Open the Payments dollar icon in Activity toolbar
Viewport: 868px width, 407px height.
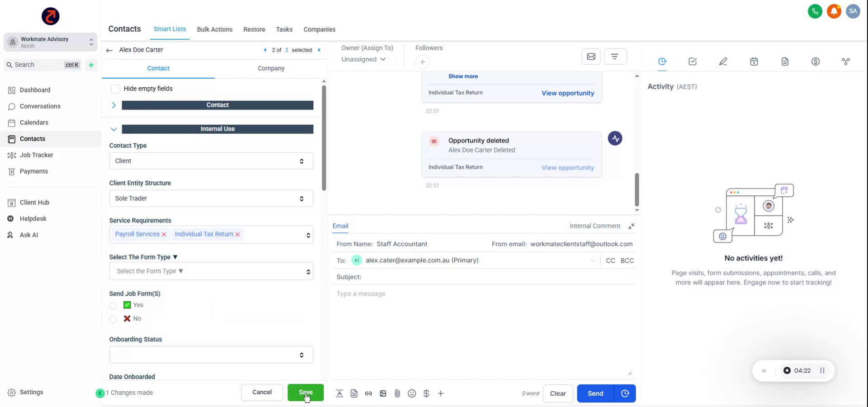816,61
